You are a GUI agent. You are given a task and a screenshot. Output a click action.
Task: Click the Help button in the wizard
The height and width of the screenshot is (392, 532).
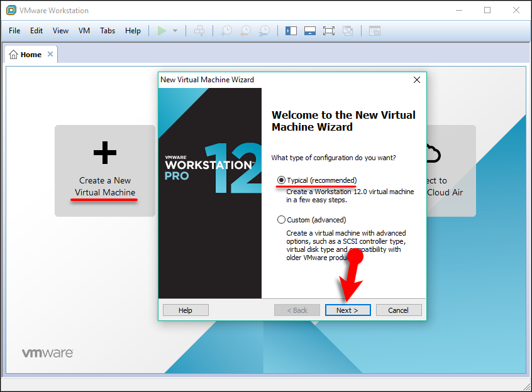click(x=186, y=310)
